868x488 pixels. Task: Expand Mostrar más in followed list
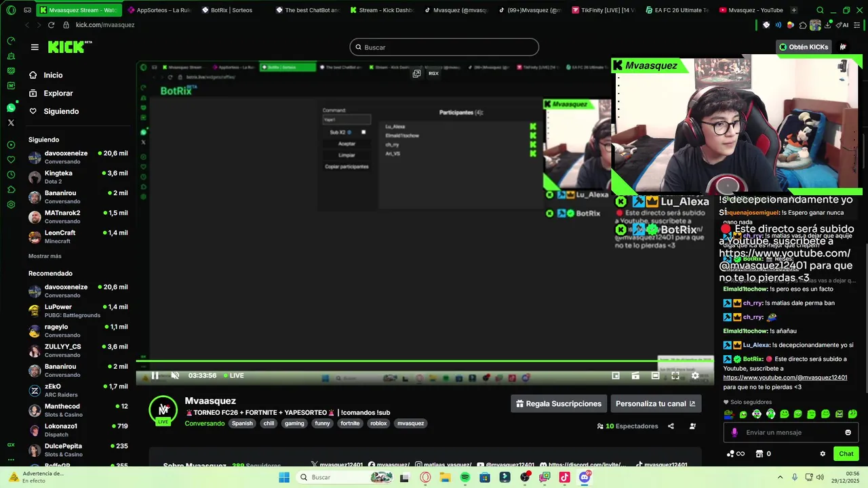pyautogui.click(x=45, y=256)
